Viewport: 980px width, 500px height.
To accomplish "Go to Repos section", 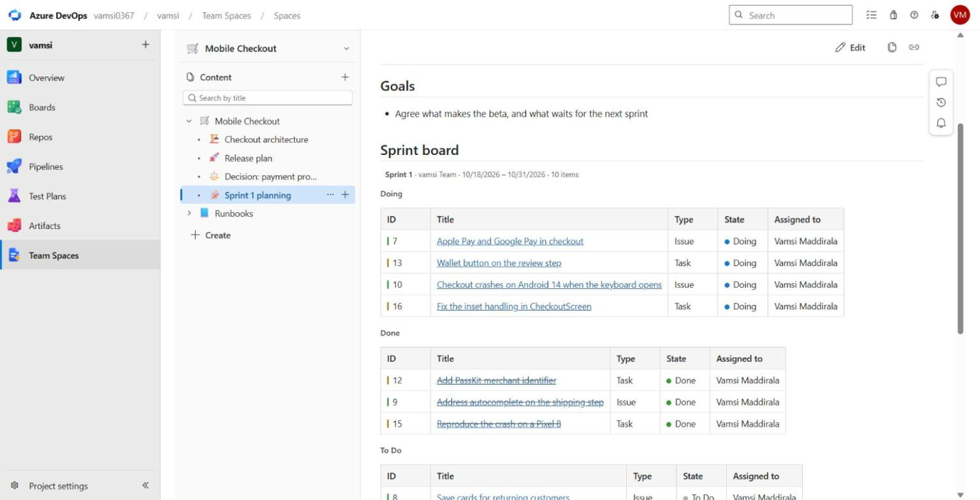I will pos(41,136).
